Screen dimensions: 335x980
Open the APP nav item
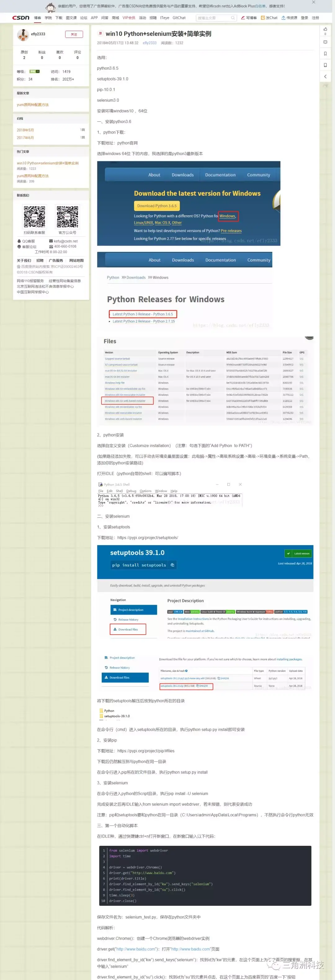click(x=94, y=18)
